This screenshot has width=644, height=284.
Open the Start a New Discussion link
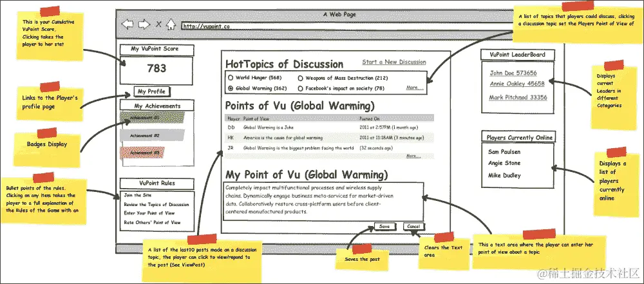pyautogui.click(x=394, y=62)
